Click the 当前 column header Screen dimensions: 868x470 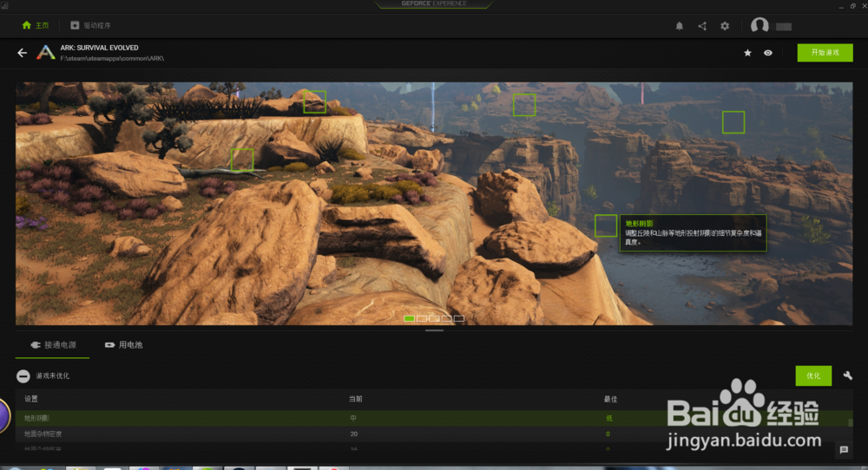coord(355,399)
